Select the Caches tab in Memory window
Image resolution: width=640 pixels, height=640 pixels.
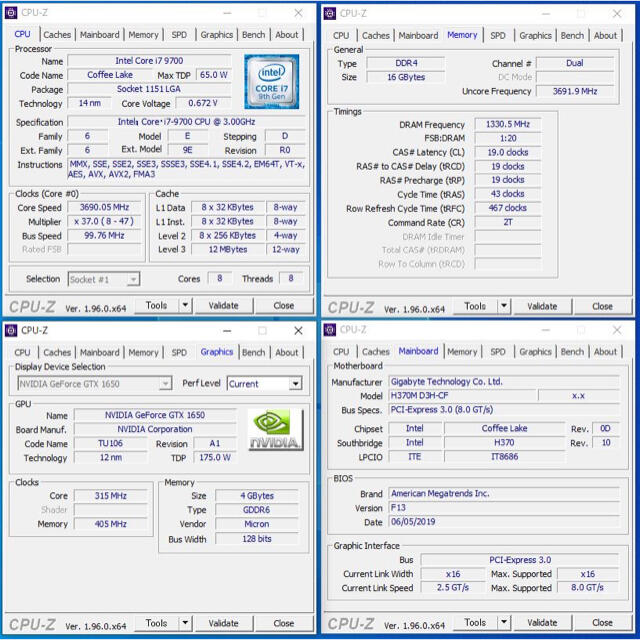tap(376, 36)
